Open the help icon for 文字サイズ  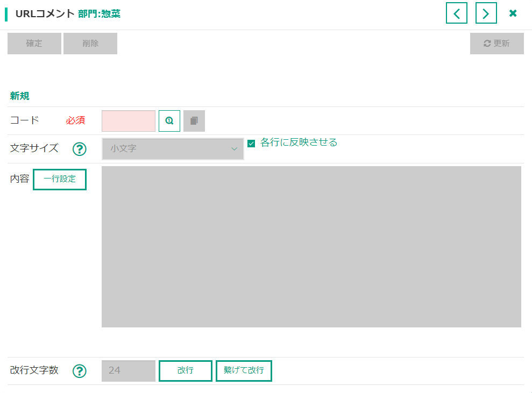80,149
